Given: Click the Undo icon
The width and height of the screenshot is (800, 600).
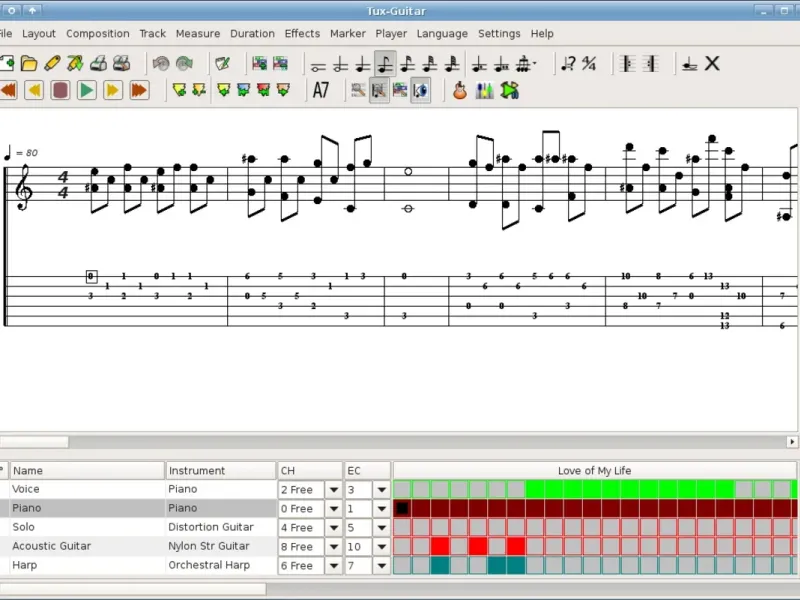Looking at the screenshot, I should pyautogui.click(x=161, y=64).
